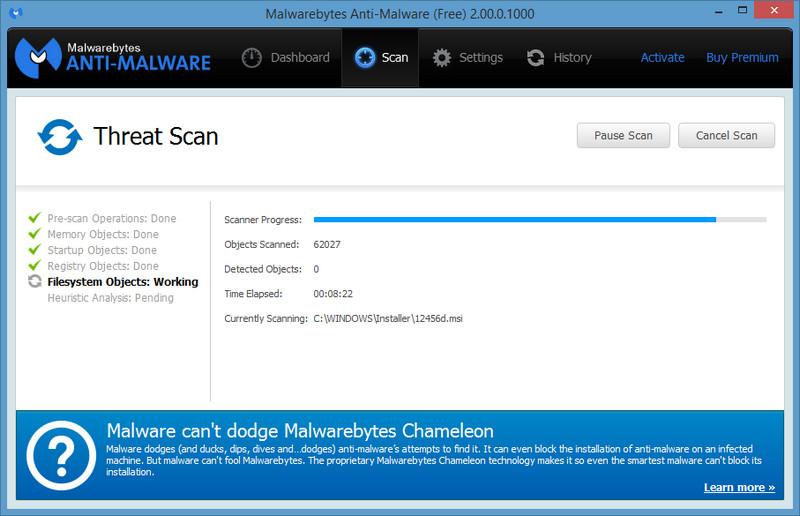Click the Memory Objects green checkmark

coord(35,234)
